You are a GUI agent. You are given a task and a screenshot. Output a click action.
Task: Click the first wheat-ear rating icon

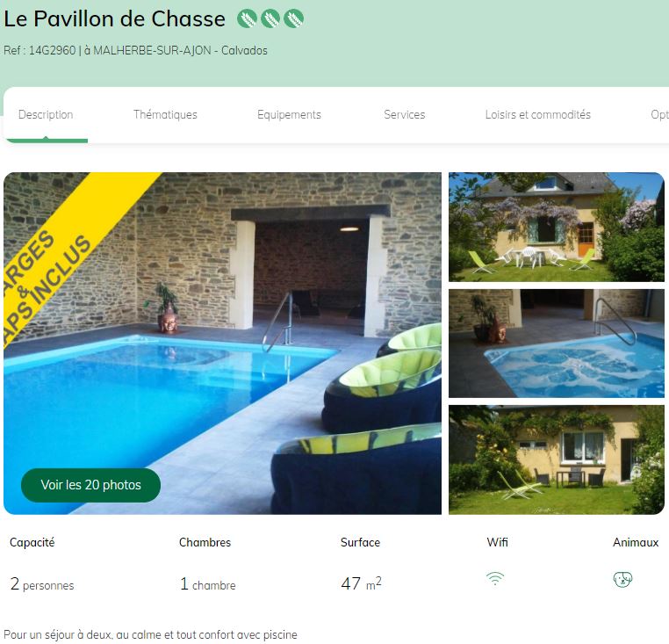pos(247,18)
